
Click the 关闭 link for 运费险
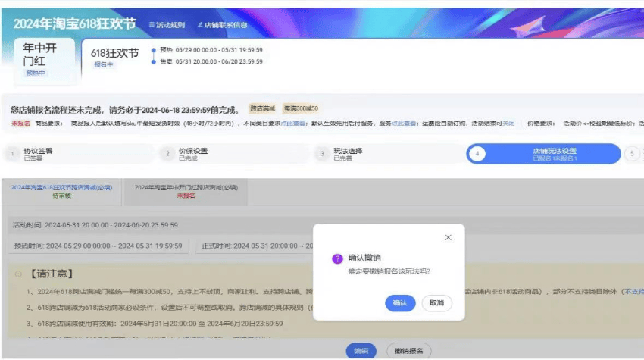click(x=508, y=124)
